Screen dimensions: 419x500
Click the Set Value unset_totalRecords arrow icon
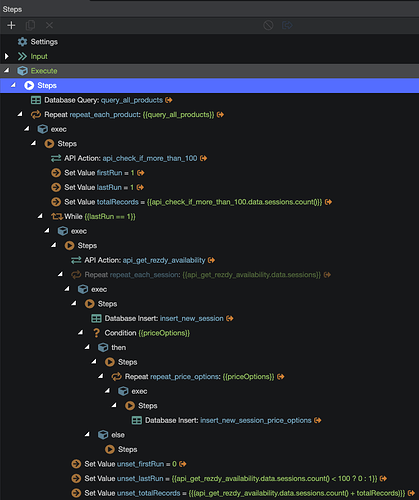tap(76, 493)
